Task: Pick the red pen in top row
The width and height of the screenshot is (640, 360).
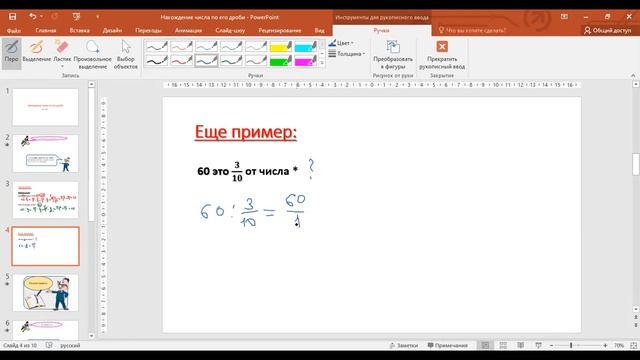Action: (182, 47)
